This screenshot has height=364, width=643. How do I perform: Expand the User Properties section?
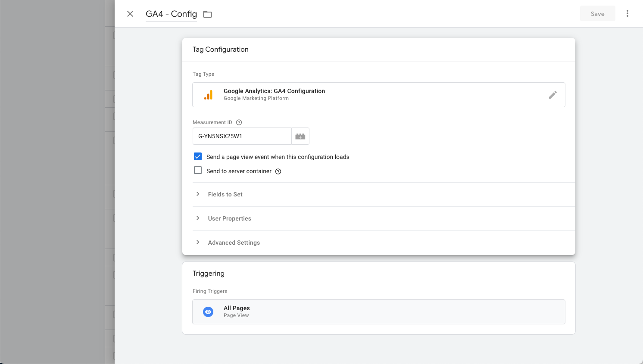[x=229, y=218]
